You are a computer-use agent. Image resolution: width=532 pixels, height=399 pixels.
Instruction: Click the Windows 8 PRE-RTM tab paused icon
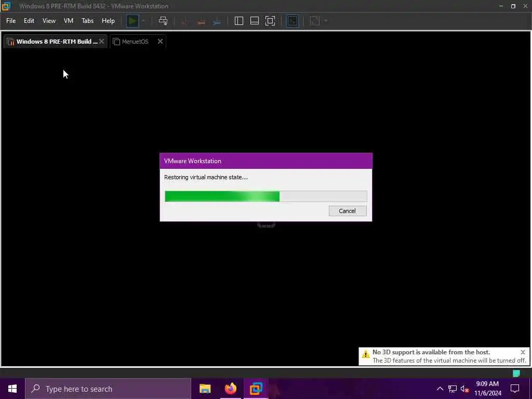[10, 42]
